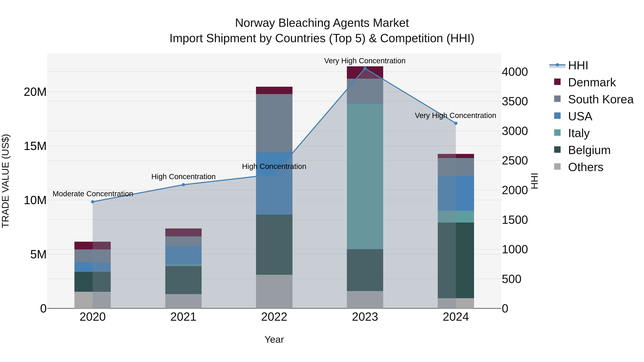This screenshot has width=644, height=362.
Task: Click the Year axis title
Action: point(274,340)
